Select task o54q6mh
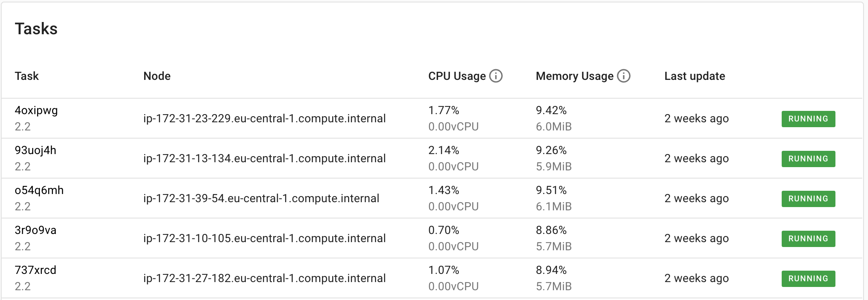Screen dimensions: 868x300 (x=39, y=190)
